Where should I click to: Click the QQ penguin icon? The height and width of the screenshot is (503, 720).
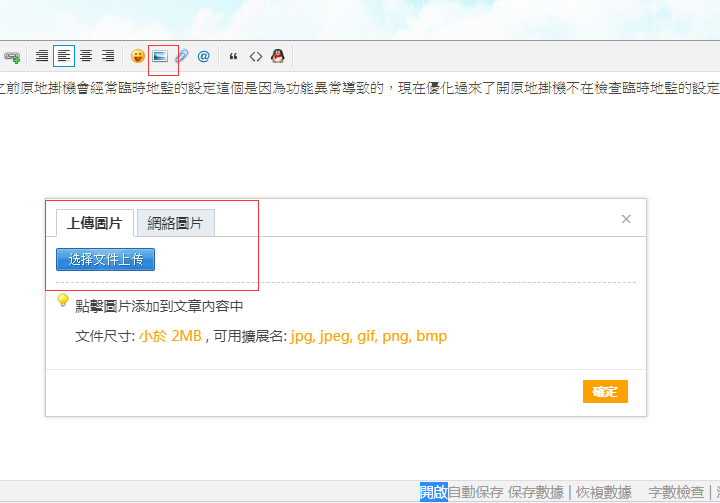(x=278, y=57)
